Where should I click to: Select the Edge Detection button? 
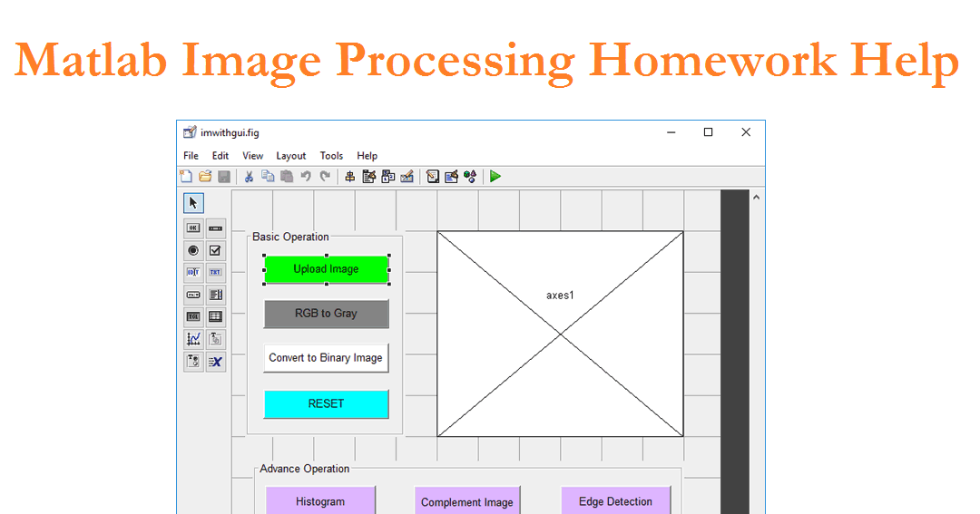coord(615,501)
